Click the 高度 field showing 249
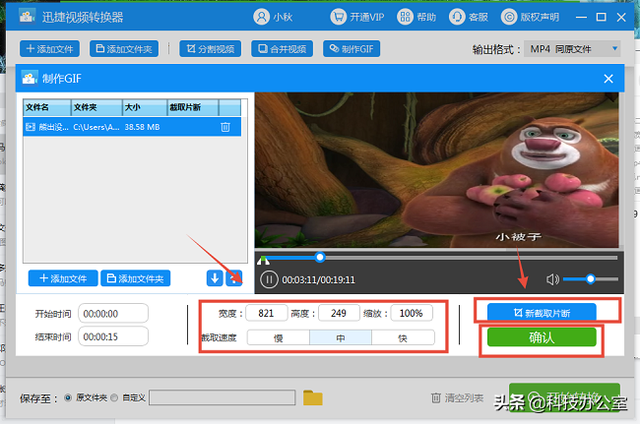Image resolution: width=640 pixels, height=424 pixels. (x=339, y=313)
